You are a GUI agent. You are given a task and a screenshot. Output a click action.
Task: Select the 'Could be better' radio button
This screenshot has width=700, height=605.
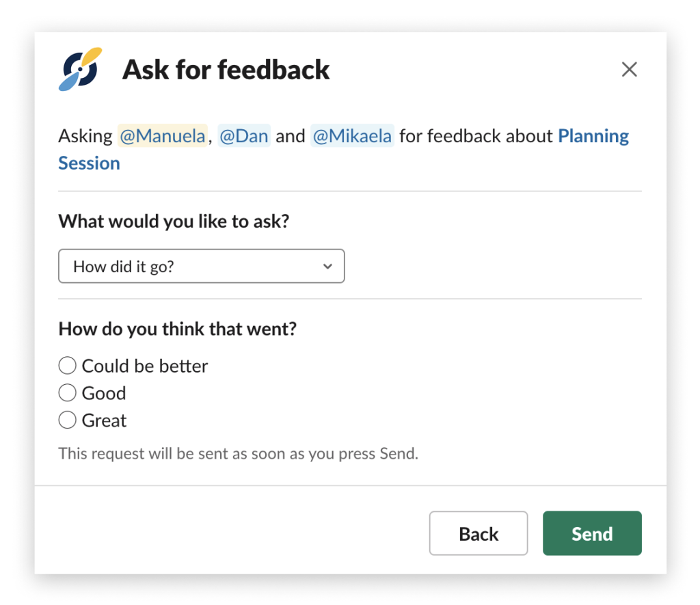[x=68, y=366]
